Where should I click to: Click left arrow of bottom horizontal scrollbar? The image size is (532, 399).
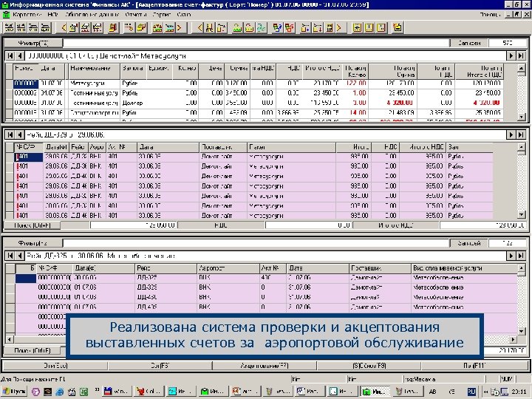9,339
